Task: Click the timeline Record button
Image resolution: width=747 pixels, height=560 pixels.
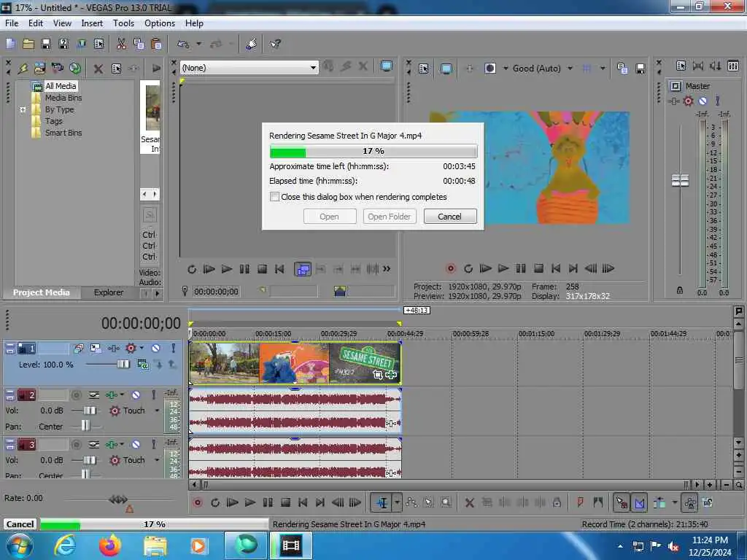Action: point(198,502)
